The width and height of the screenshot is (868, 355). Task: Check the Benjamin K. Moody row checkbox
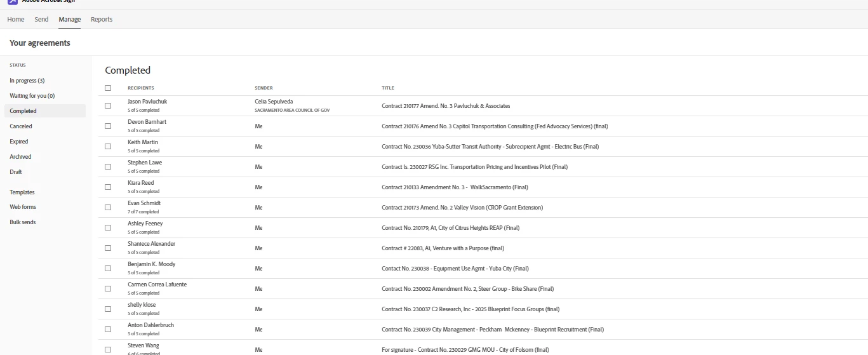click(x=108, y=269)
